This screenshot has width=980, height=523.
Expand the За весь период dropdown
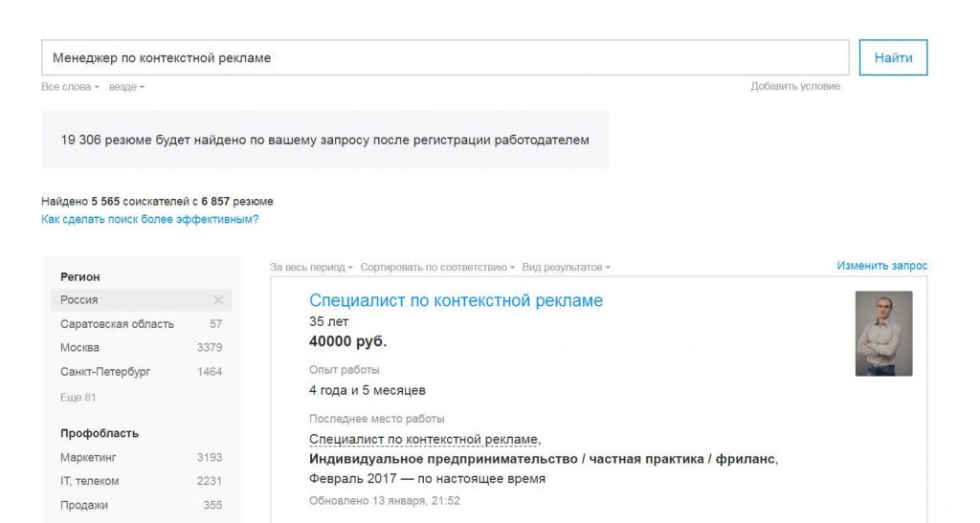tap(311, 267)
